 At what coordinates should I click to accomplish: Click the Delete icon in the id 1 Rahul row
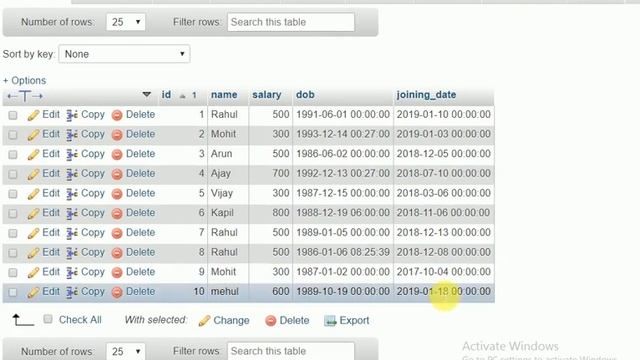click(117, 116)
